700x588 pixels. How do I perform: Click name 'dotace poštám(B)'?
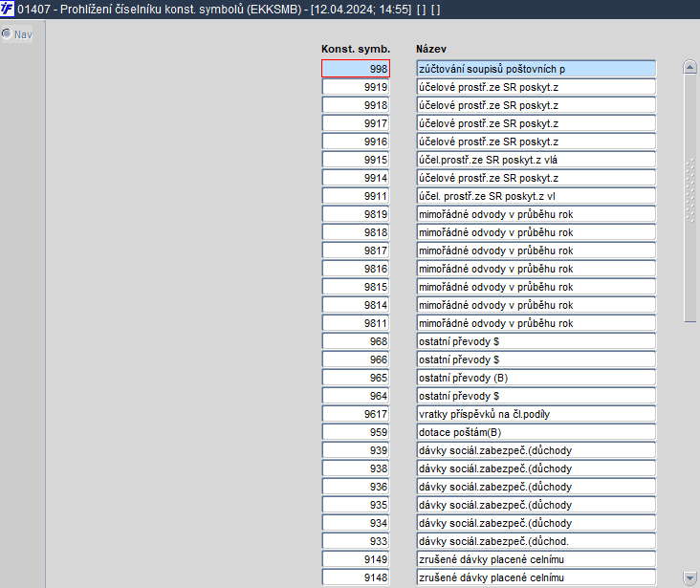tap(536, 432)
